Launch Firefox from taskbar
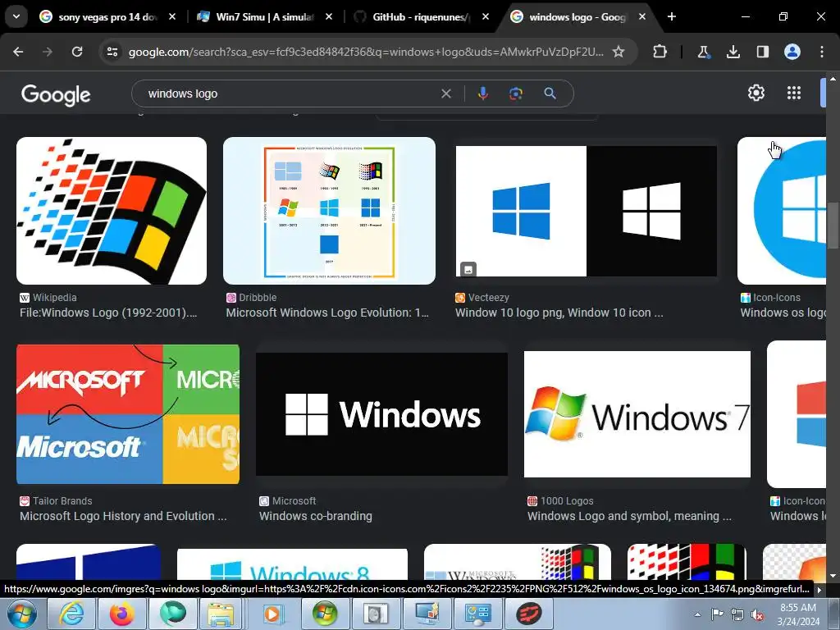The image size is (840, 630). [x=122, y=614]
